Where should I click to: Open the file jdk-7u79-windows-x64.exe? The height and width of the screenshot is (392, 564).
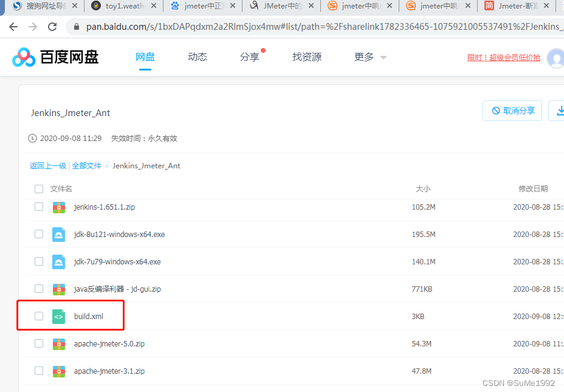(117, 262)
